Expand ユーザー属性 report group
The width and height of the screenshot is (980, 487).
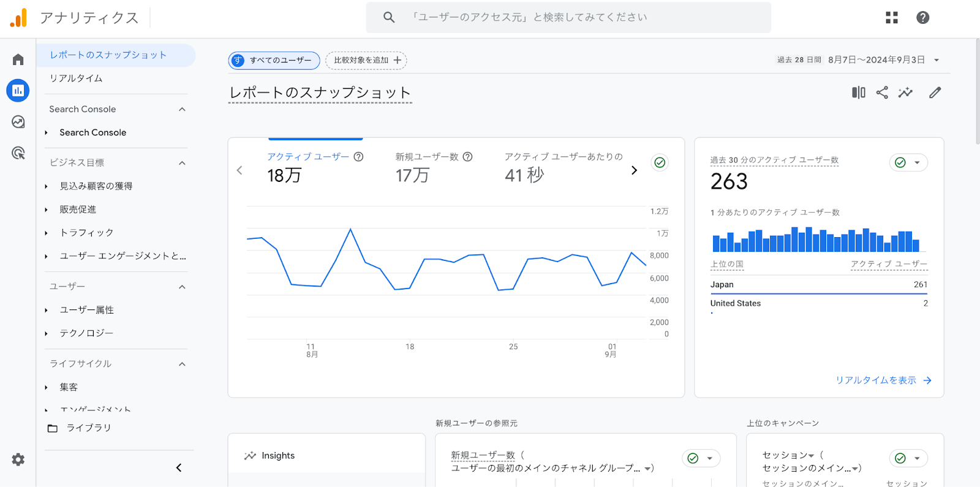(x=46, y=310)
